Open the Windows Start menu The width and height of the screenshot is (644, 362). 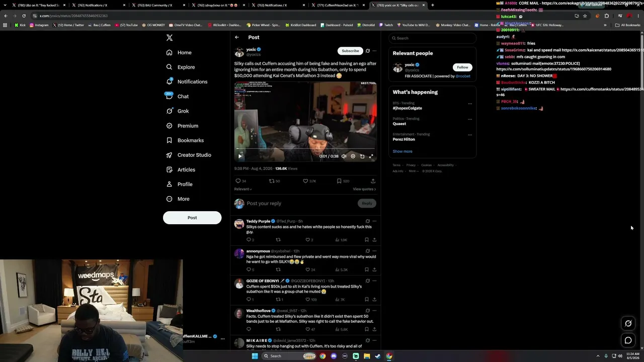tap(255, 356)
